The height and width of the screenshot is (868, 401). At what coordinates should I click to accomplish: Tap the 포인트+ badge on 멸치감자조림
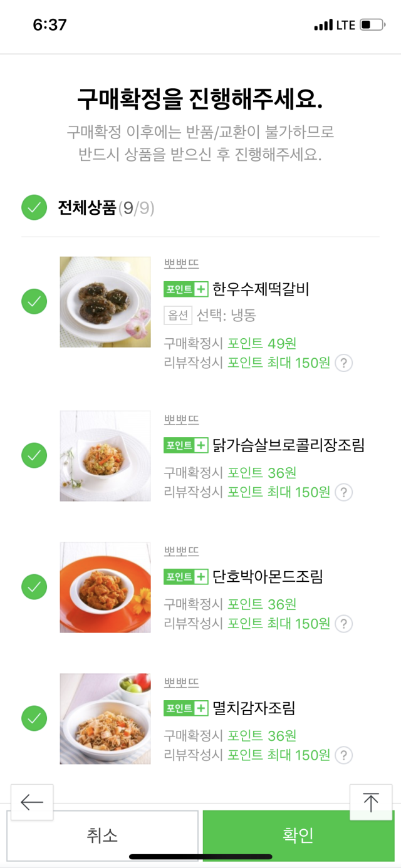pyautogui.click(x=185, y=708)
